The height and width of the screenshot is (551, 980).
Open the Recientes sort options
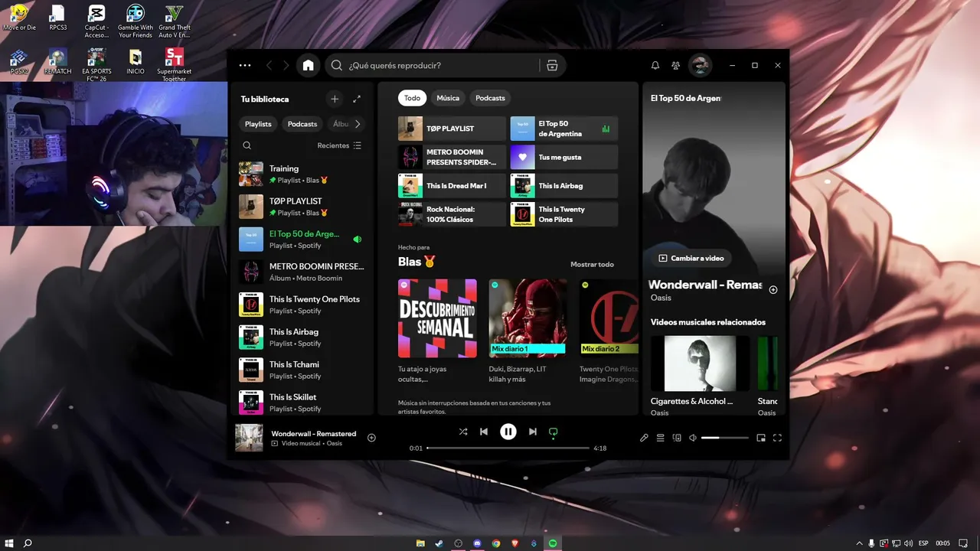pyautogui.click(x=339, y=145)
